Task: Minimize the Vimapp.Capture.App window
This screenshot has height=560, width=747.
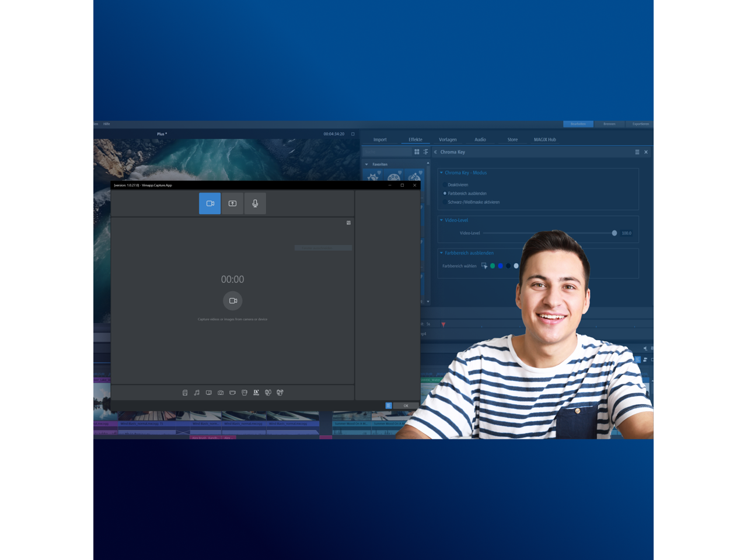Action: pos(390,185)
